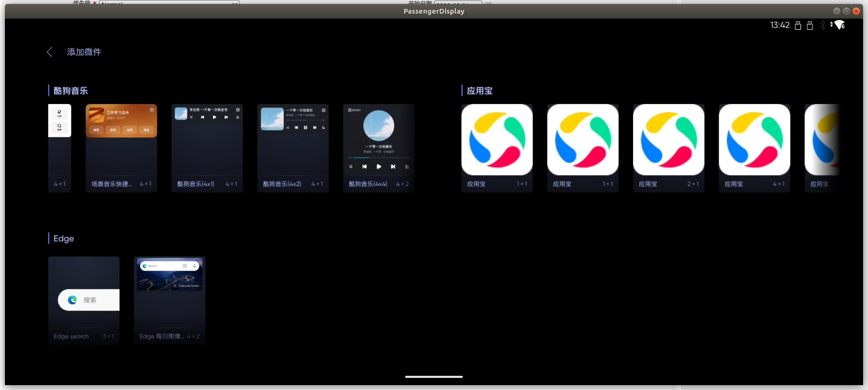Tap previous track in 酷狗音乐(4x1) widget
This screenshot has height=390, width=868.
(202, 117)
